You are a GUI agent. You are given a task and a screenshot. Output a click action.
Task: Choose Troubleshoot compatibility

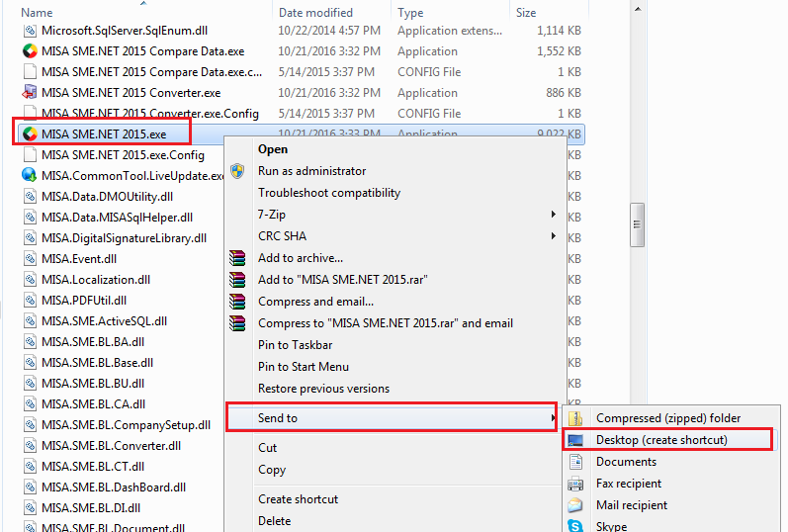(x=329, y=193)
